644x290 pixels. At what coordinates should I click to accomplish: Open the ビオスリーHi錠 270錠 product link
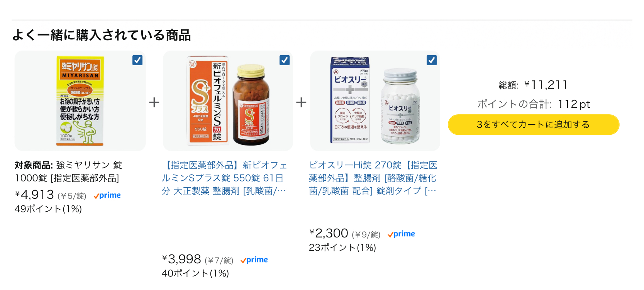point(373,178)
